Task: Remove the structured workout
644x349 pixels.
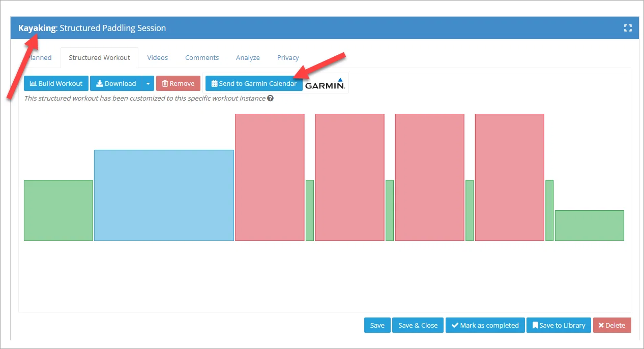Action: (x=178, y=83)
